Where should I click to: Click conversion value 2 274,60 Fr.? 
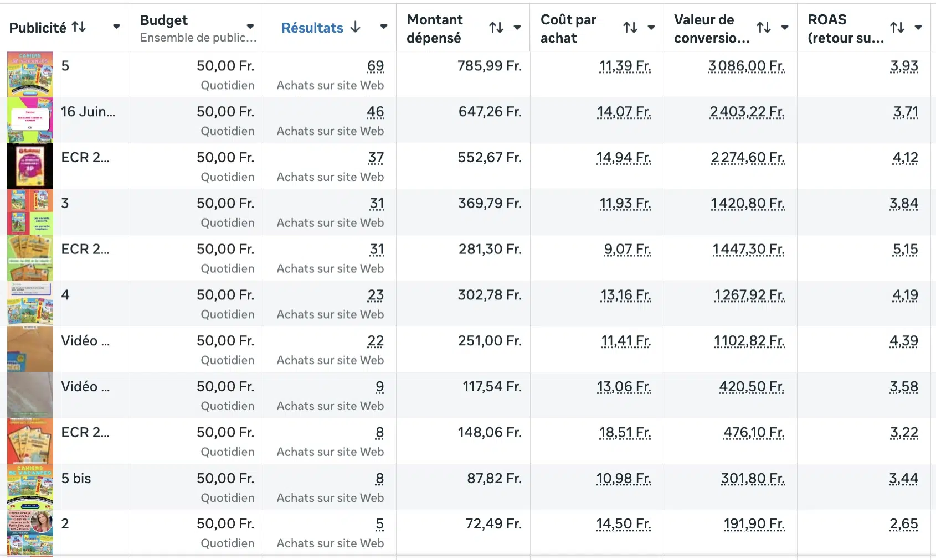(748, 158)
